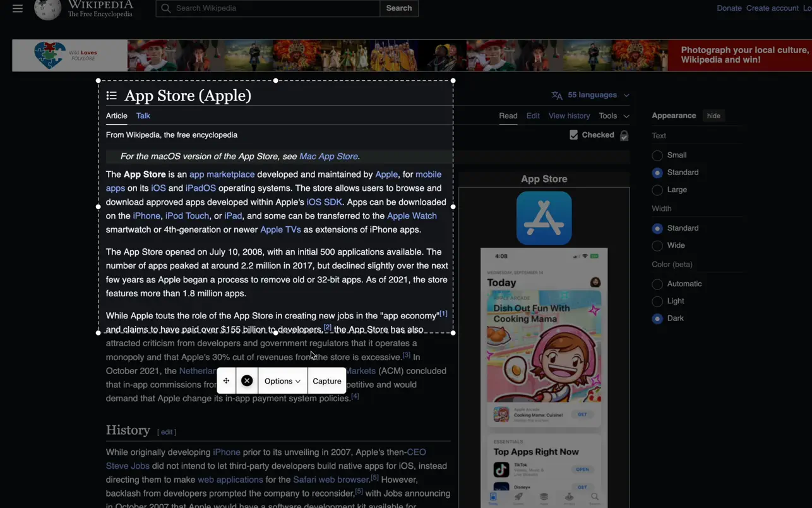Click the Create account link
Screen dimensions: 812x508
pyautogui.click(x=772, y=8)
